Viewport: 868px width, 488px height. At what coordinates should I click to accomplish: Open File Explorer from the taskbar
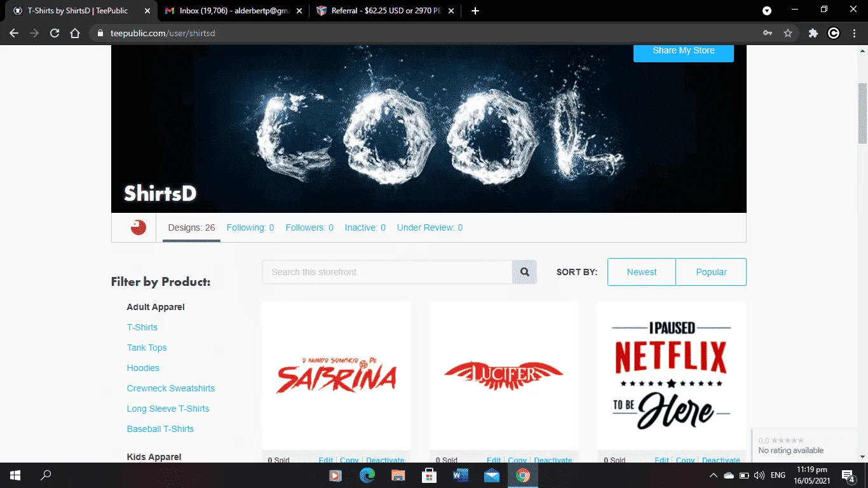point(398,475)
